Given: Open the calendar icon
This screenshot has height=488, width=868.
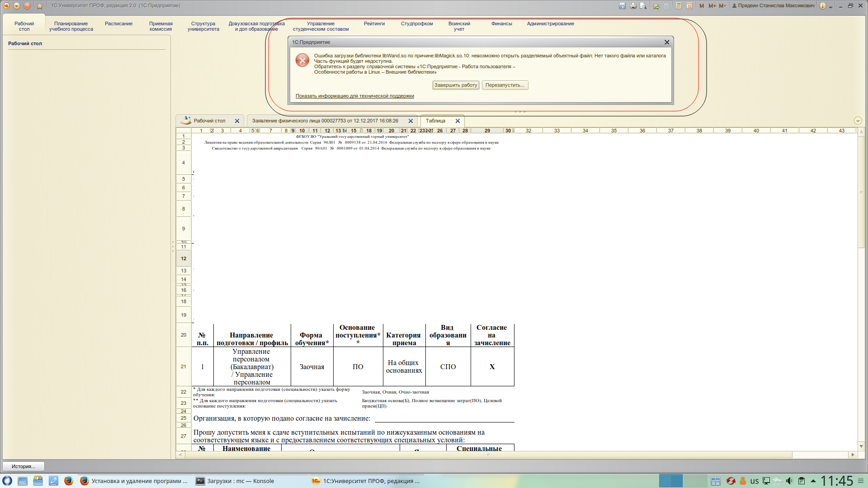Looking at the screenshot, I should (689, 6).
